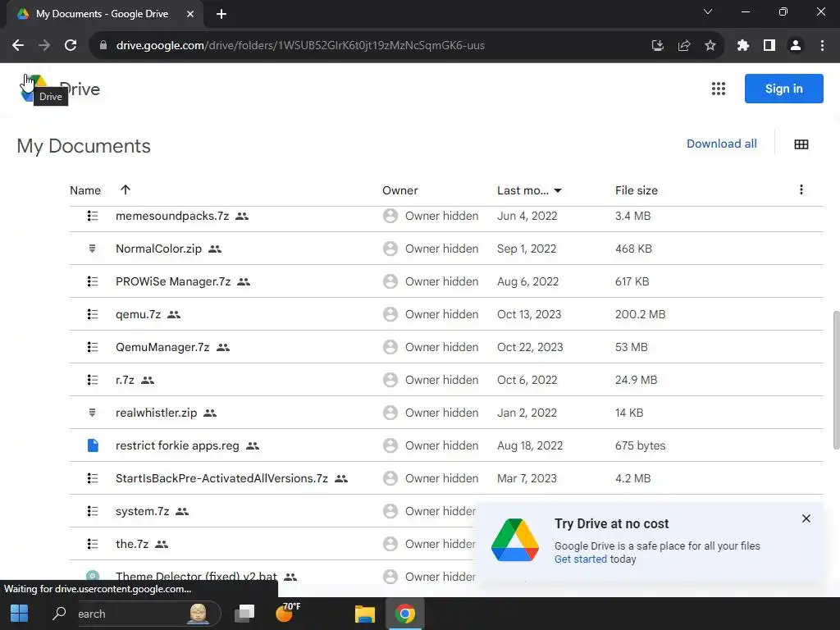Open PROWiSe Manager.7z file

[173, 282]
